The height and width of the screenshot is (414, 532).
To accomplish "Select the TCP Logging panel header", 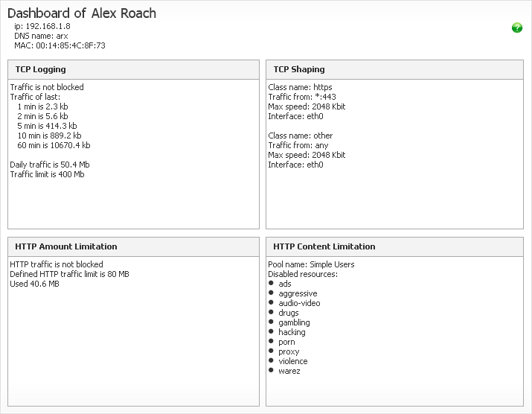I will pyautogui.click(x=133, y=70).
